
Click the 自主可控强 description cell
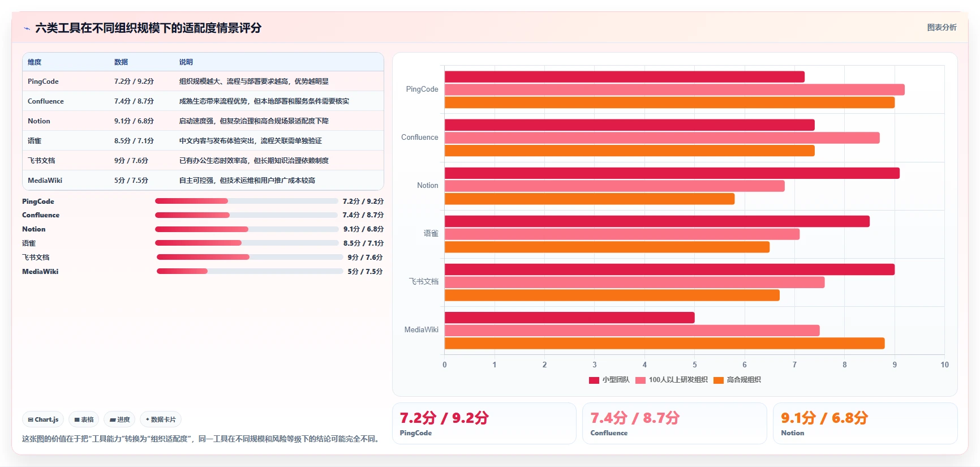247,181
